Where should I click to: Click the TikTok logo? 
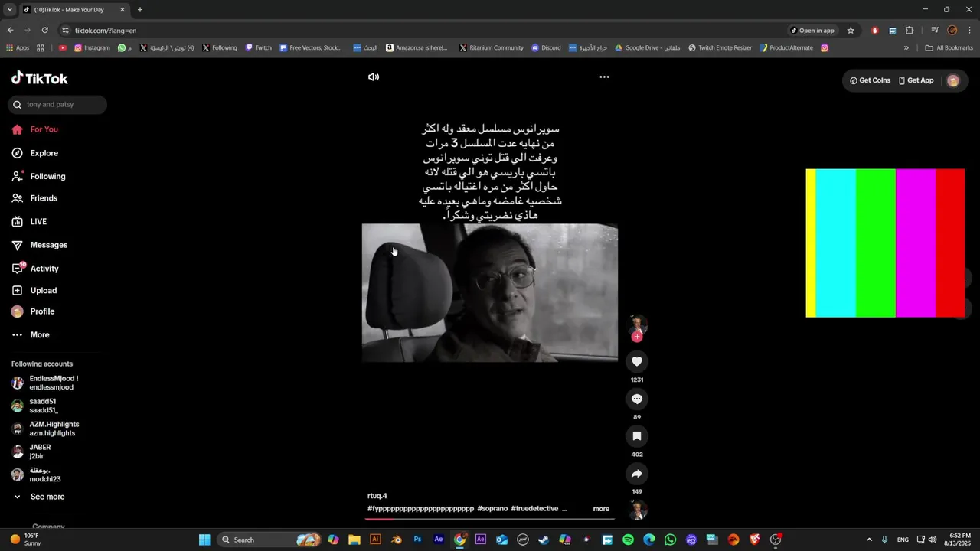[40, 78]
